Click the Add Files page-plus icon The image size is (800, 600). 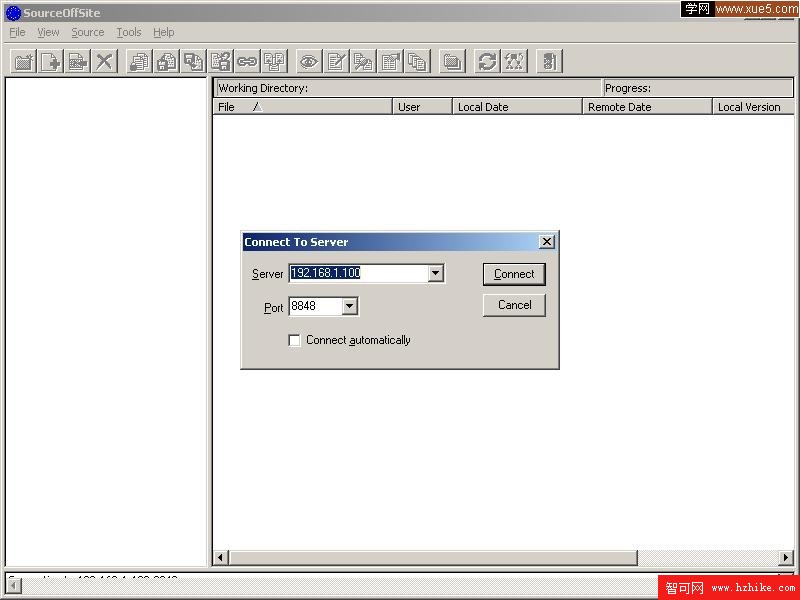point(51,62)
